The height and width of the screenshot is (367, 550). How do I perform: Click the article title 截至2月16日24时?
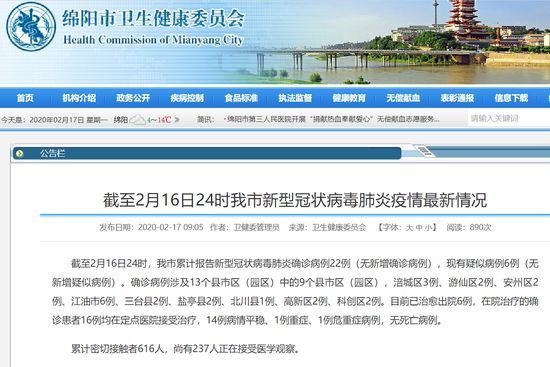tap(295, 200)
